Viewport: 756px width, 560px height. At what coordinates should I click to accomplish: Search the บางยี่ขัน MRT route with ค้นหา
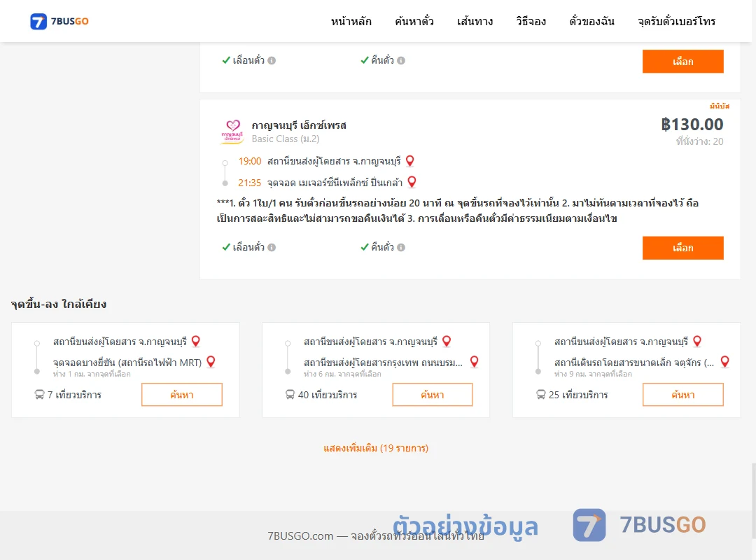(x=182, y=395)
